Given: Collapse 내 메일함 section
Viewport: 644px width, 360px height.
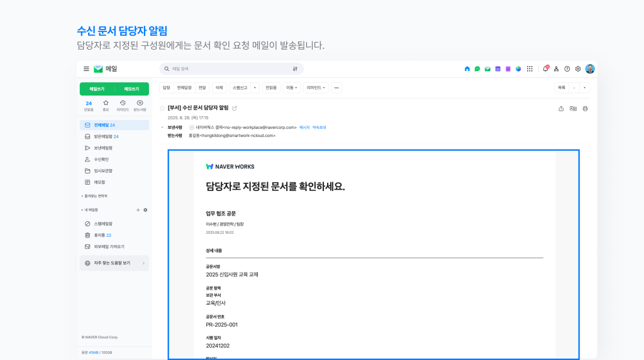Looking at the screenshot, I should [x=90, y=210].
